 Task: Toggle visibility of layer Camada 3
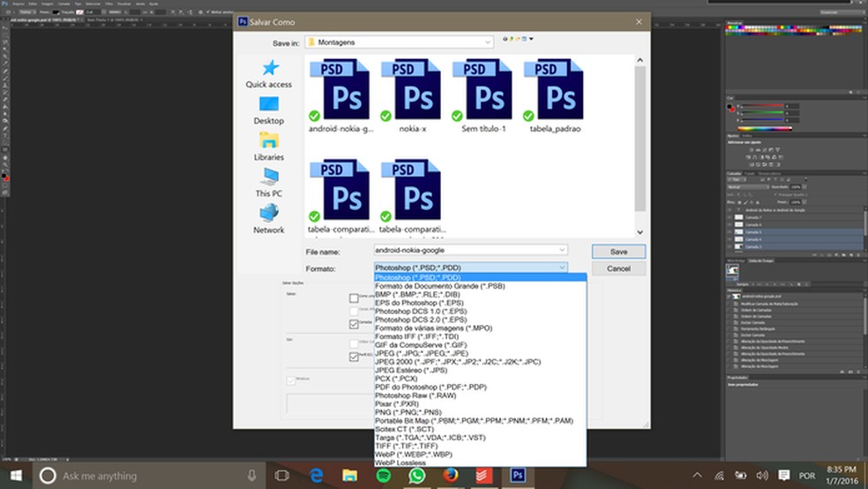coord(730,246)
